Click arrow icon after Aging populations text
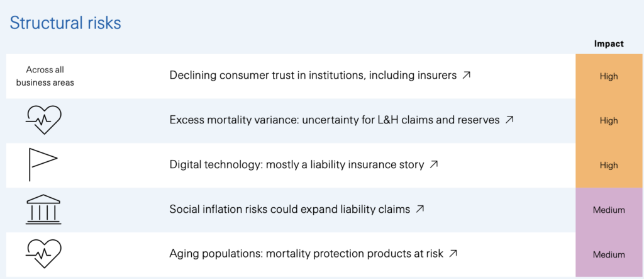 pyautogui.click(x=453, y=253)
